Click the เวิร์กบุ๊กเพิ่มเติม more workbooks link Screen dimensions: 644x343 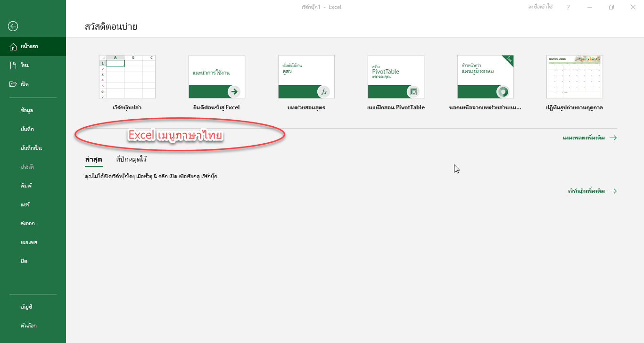(x=593, y=191)
